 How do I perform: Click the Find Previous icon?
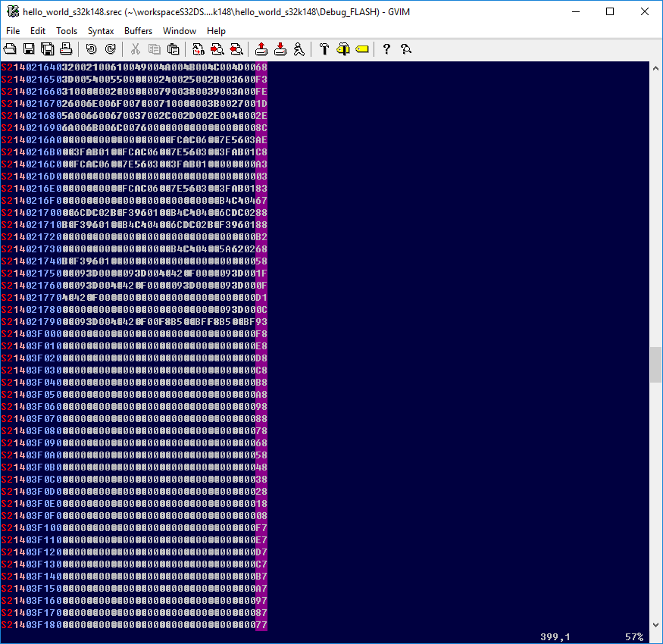(x=236, y=49)
